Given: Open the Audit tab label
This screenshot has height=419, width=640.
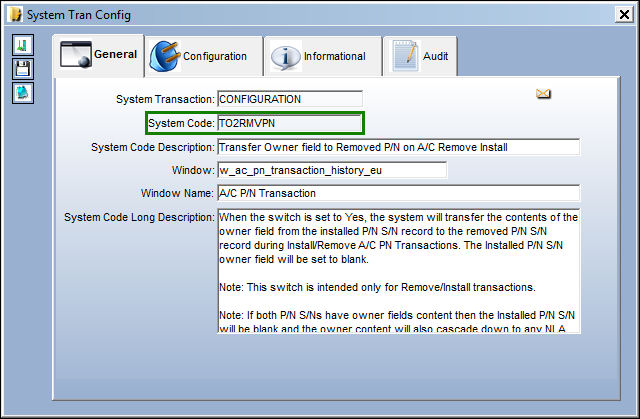Looking at the screenshot, I should point(436,56).
